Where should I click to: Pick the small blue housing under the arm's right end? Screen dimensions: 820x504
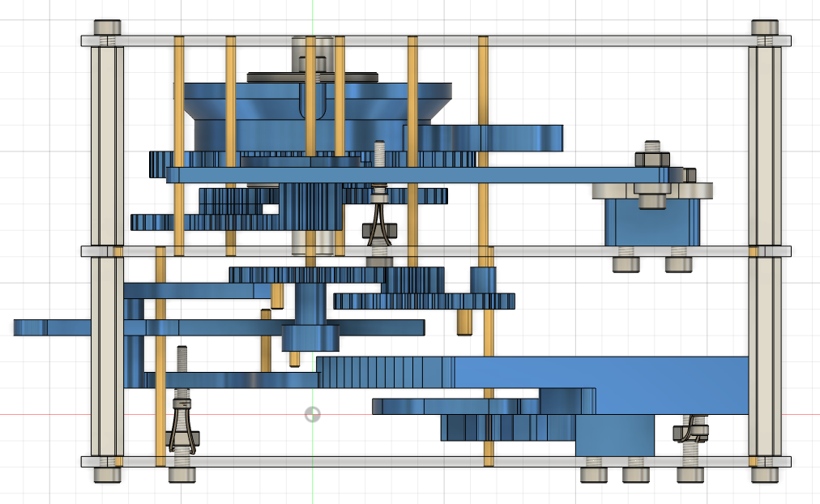[x=652, y=222]
